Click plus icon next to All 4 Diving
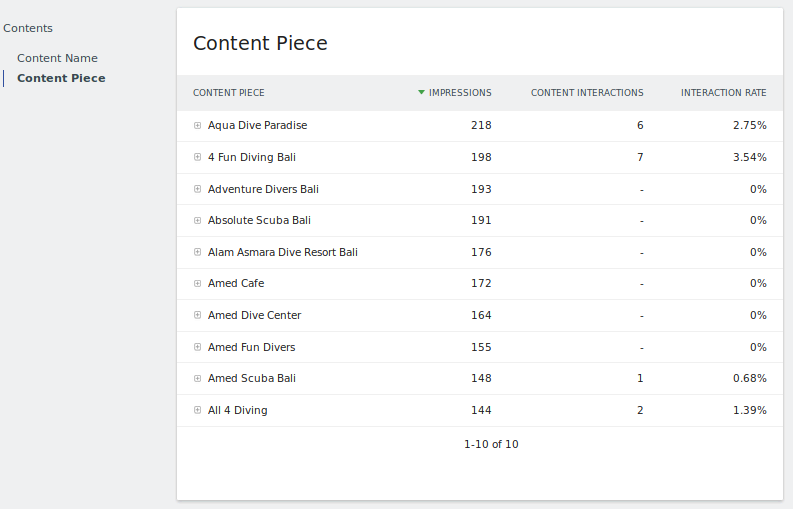793x509 pixels. 198,411
